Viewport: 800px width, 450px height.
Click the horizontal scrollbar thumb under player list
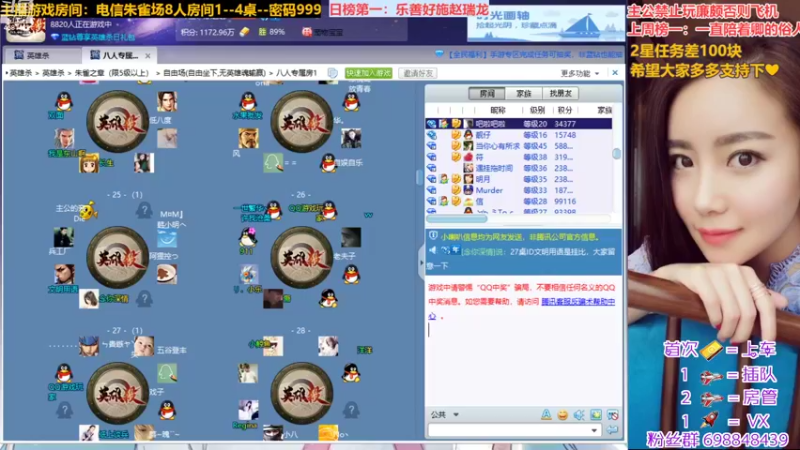(457, 218)
